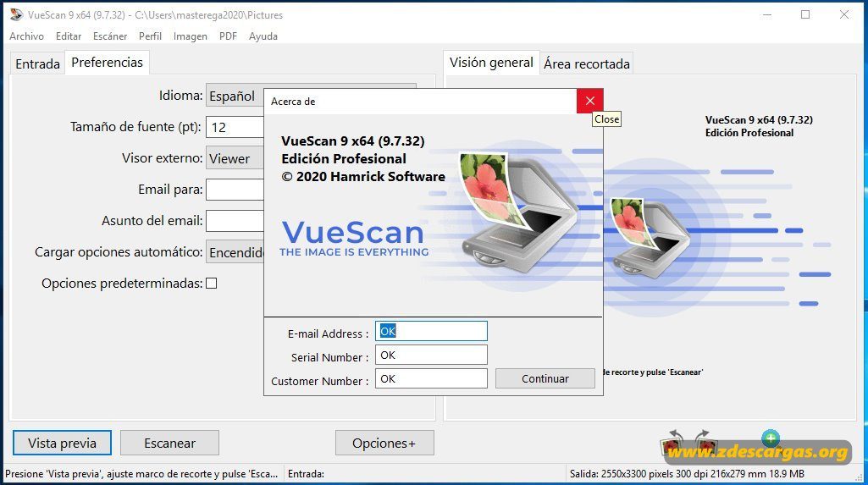
Task: Click the 'Entrada:' status bar entry
Action: [306, 474]
